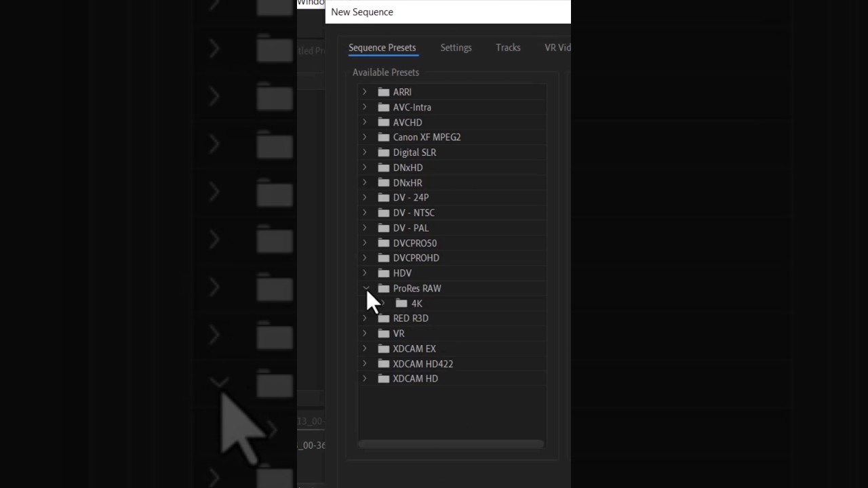Click the Digital SLR folder icon

click(x=383, y=152)
